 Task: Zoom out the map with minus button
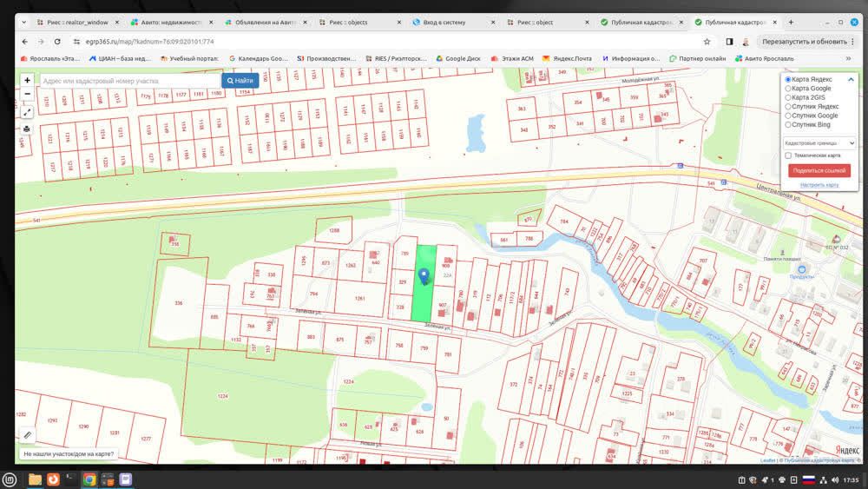[27, 94]
